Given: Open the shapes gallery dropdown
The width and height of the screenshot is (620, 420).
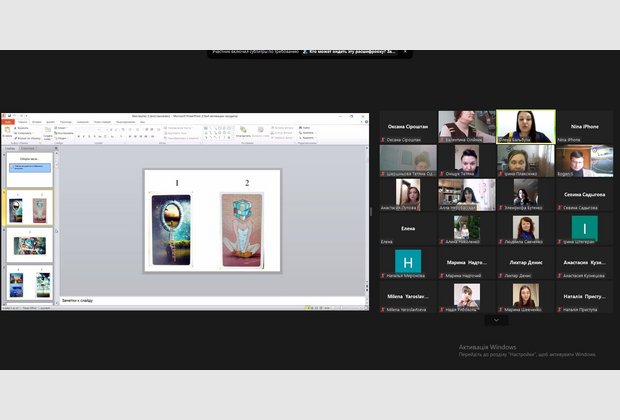Looking at the screenshot, I should 232,138.
